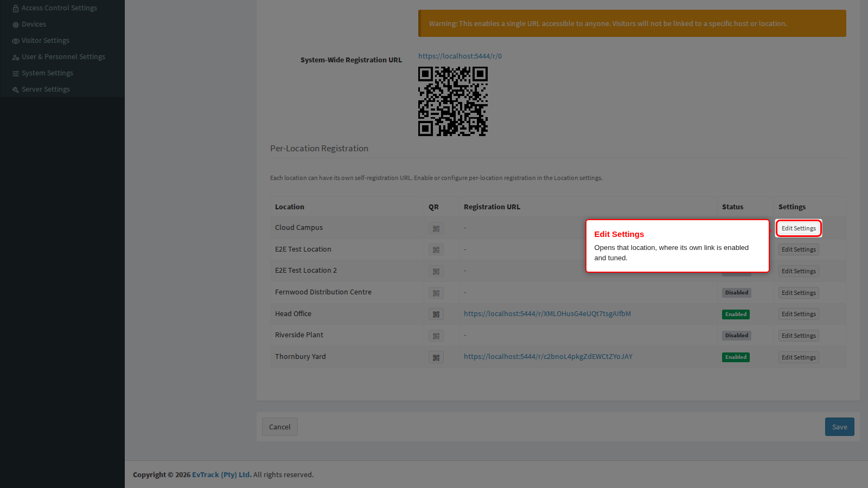Select the Fernwood Distribution Centre name
The width and height of the screenshot is (868, 488).
click(323, 292)
